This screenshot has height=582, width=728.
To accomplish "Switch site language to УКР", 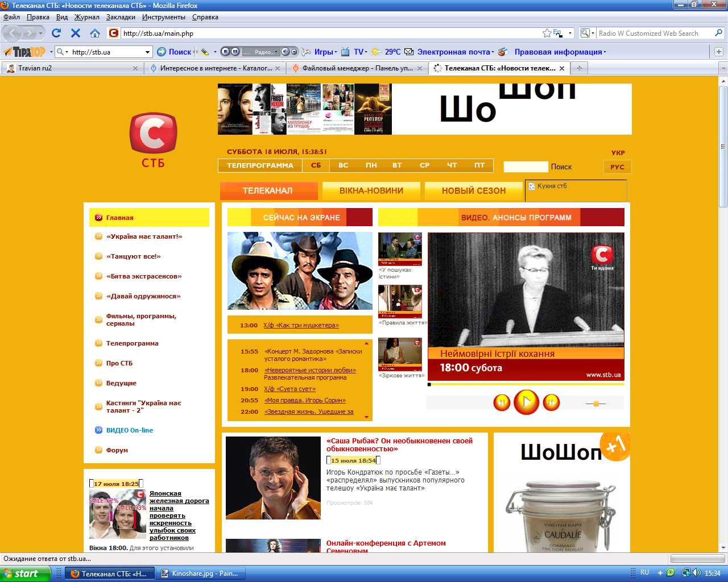I will [618, 153].
